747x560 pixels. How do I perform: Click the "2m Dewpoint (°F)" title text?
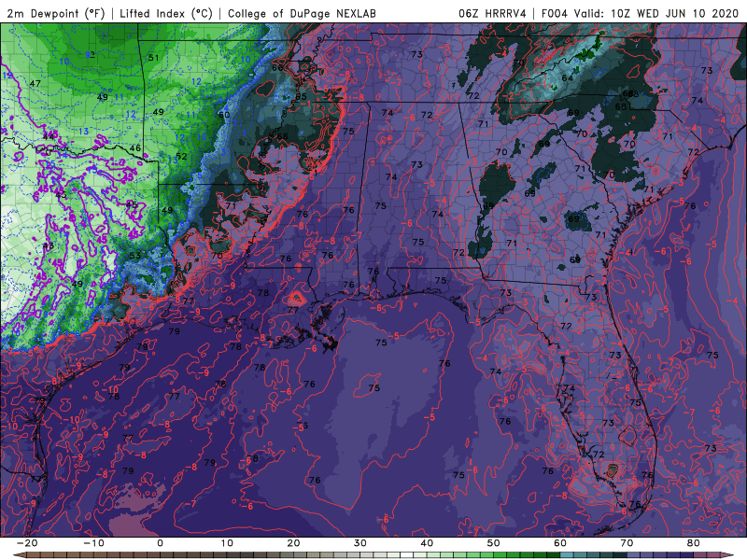tap(55, 14)
